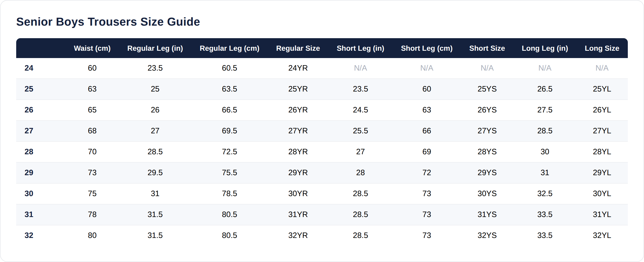Select the Short Leg (in) header
Image resolution: width=644 pixels, height=262 pixels.
click(360, 48)
